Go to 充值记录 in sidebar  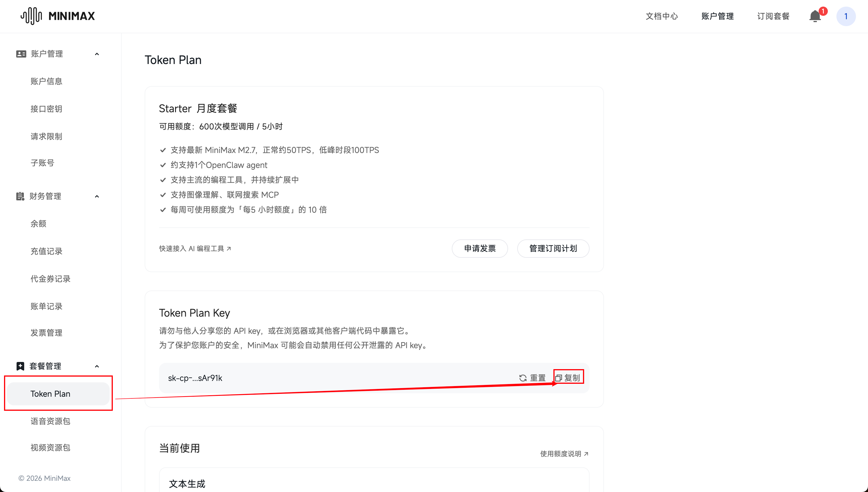[46, 251]
